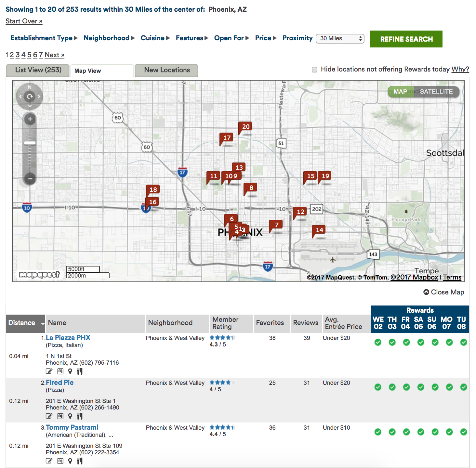
Task: Go to results page 7
Action: coord(41,55)
